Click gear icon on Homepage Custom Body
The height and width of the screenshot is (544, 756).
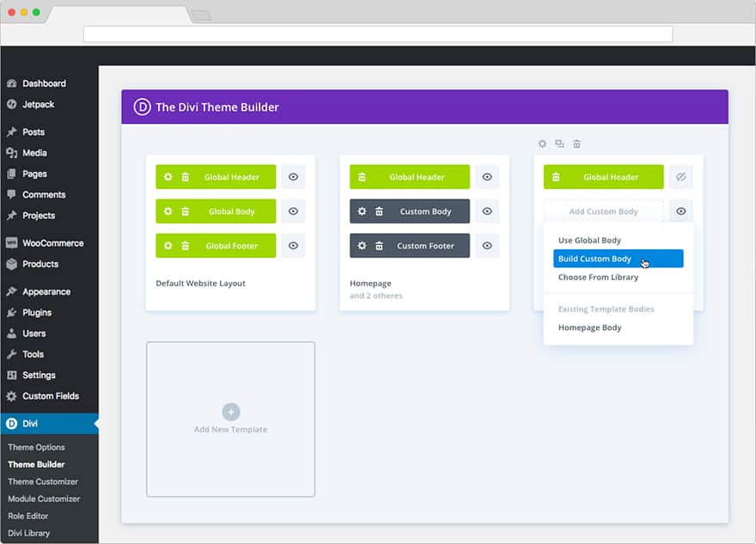pos(363,211)
